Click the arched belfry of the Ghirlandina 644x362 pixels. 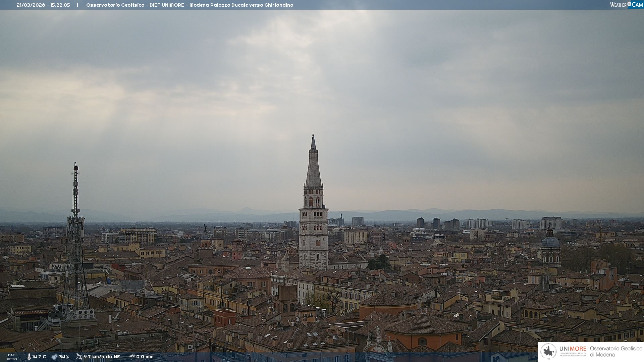coord(313,201)
